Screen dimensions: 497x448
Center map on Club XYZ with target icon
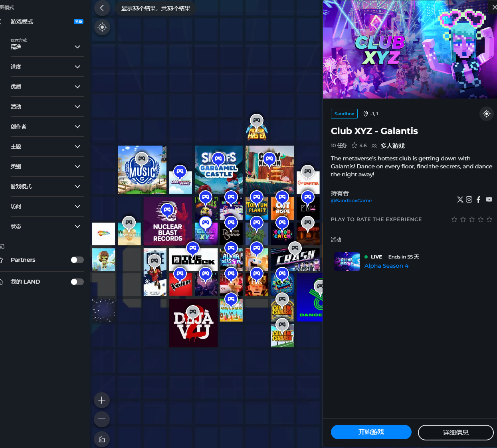[x=486, y=114]
